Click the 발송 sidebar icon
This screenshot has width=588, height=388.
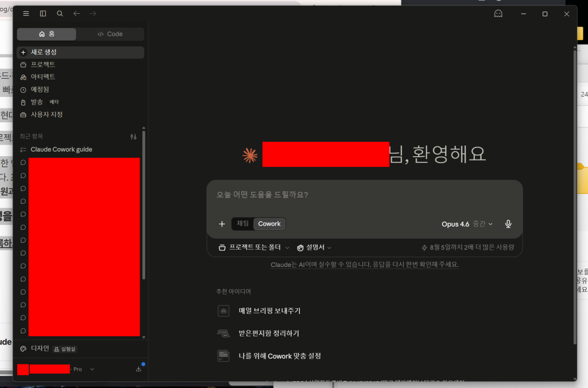(23, 102)
